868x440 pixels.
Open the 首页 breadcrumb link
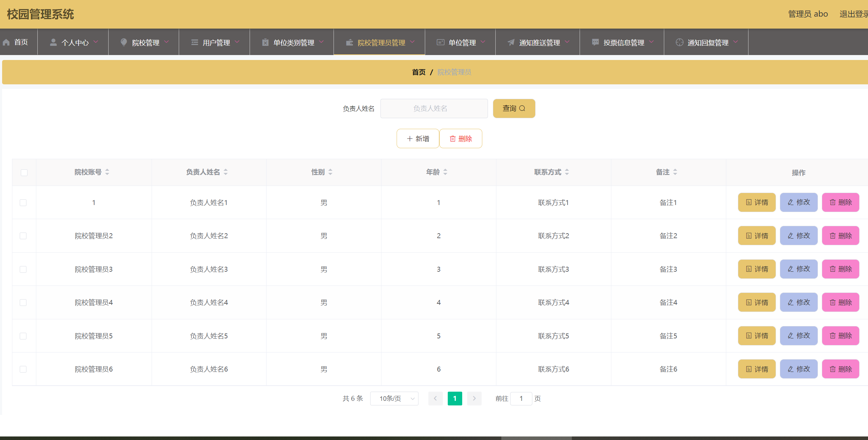point(418,72)
